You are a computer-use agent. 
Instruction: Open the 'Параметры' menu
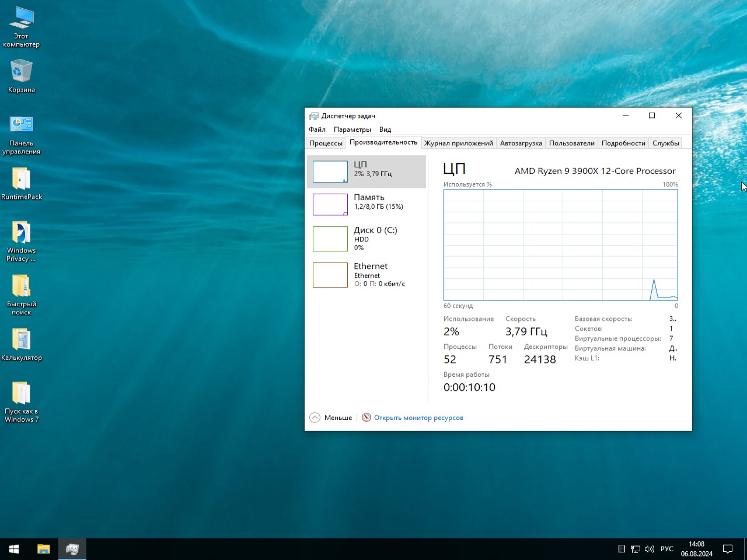[x=352, y=129]
